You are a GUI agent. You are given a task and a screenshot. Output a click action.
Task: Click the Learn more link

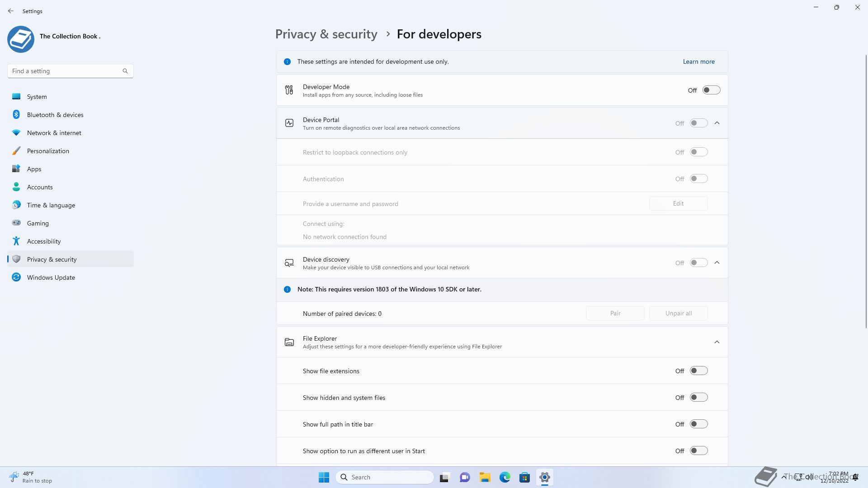(698, 61)
